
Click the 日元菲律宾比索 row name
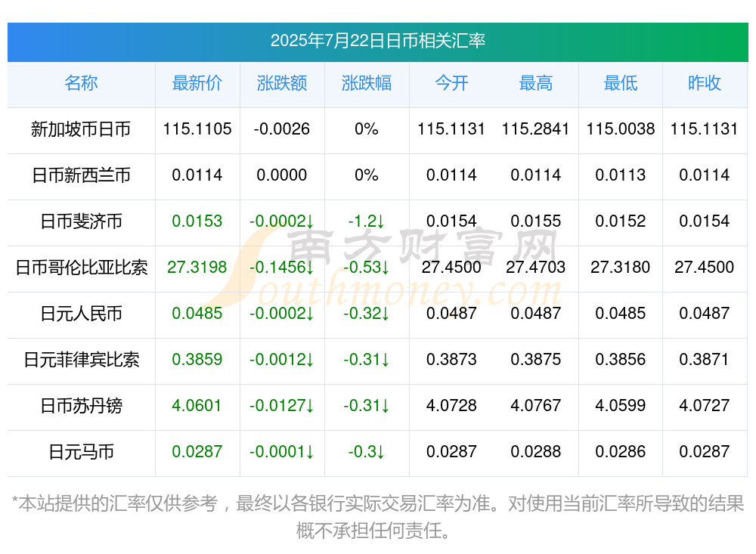[x=81, y=360]
